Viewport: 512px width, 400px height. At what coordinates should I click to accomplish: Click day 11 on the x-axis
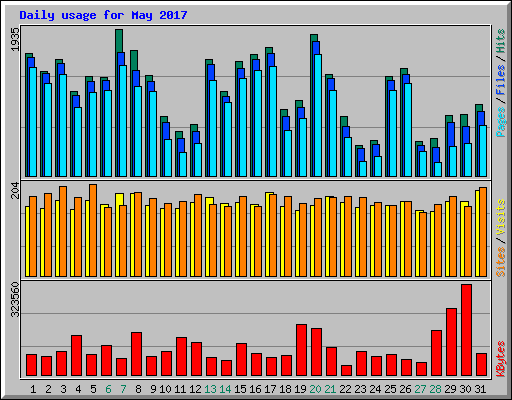click(x=180, y=389)
